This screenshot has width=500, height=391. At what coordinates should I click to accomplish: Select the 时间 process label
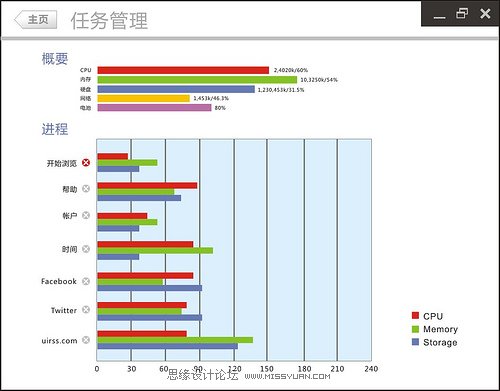pos(69,249)
